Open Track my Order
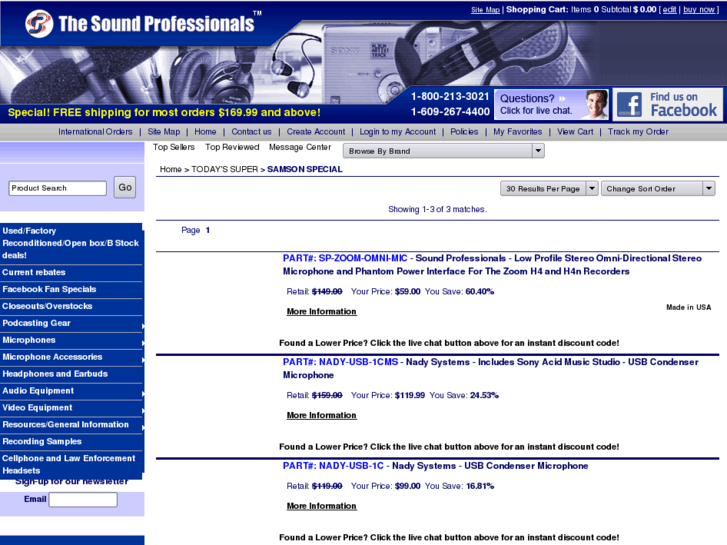Image resolution: width=727 pixels, height=545 pixels. point(638,132)
